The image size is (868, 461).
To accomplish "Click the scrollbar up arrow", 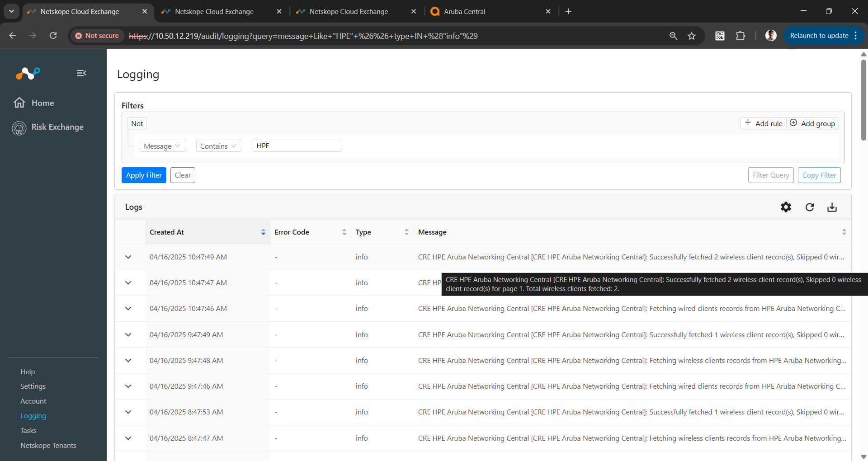I will point(863,54).
